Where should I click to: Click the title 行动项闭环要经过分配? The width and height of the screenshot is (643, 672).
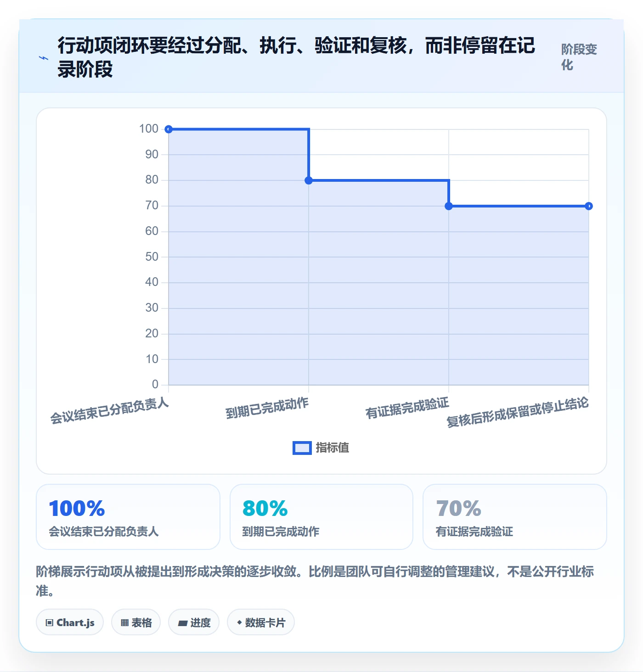click(x=296, y=57)
